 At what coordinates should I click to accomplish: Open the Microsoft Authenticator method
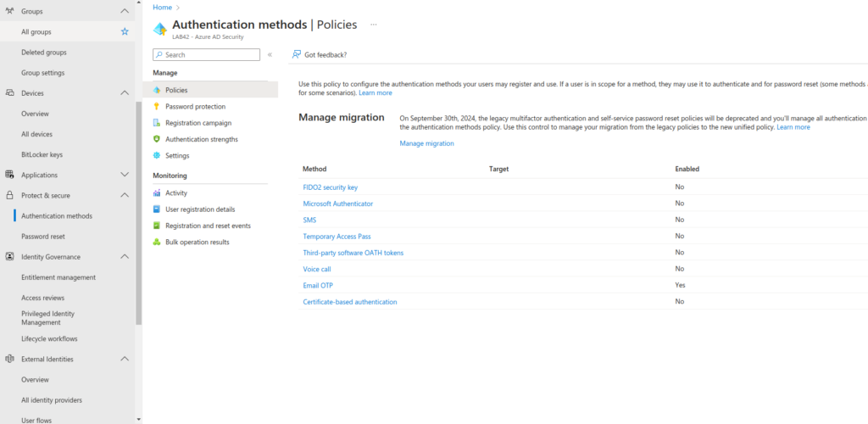(x=337, y=204)
